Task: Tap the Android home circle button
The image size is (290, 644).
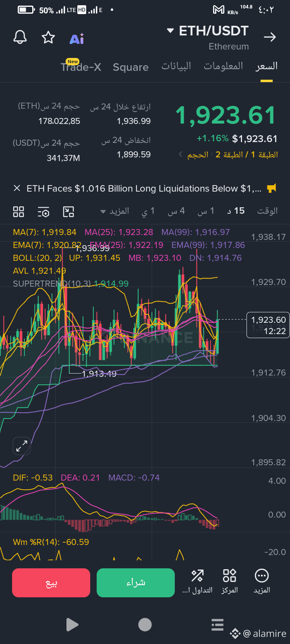Action: 145,625
